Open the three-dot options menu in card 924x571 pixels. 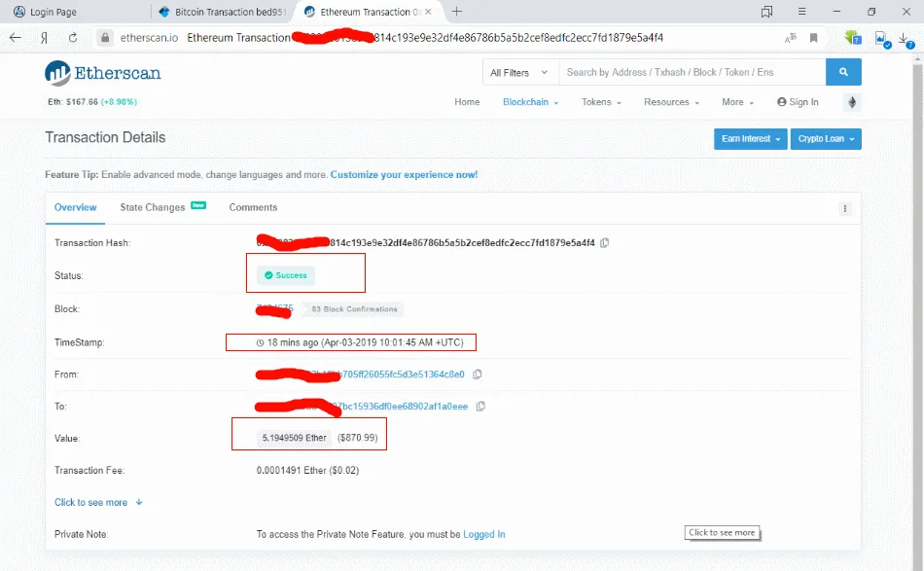pyautogui.click(x=845, y=208)
